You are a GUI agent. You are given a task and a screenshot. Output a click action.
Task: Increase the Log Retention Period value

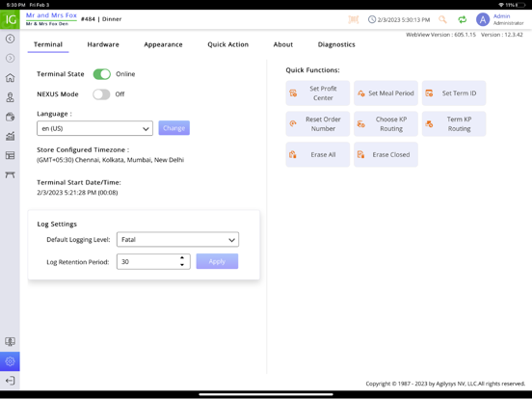tap(182, 258)
